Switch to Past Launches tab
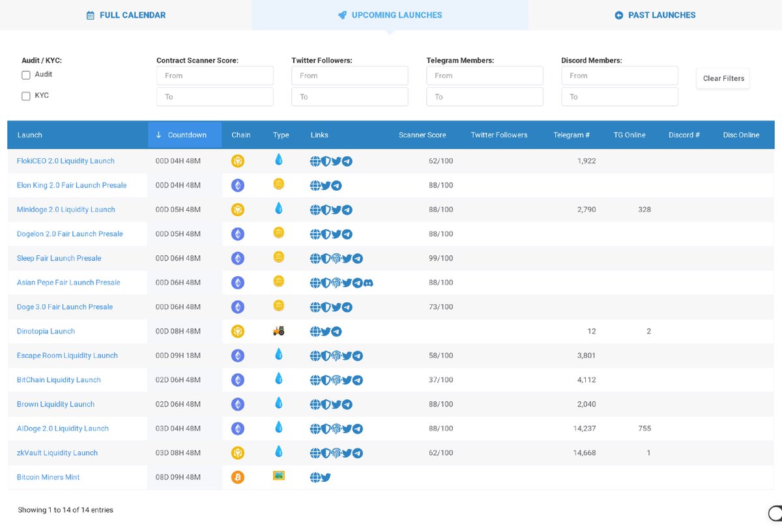 655,15
